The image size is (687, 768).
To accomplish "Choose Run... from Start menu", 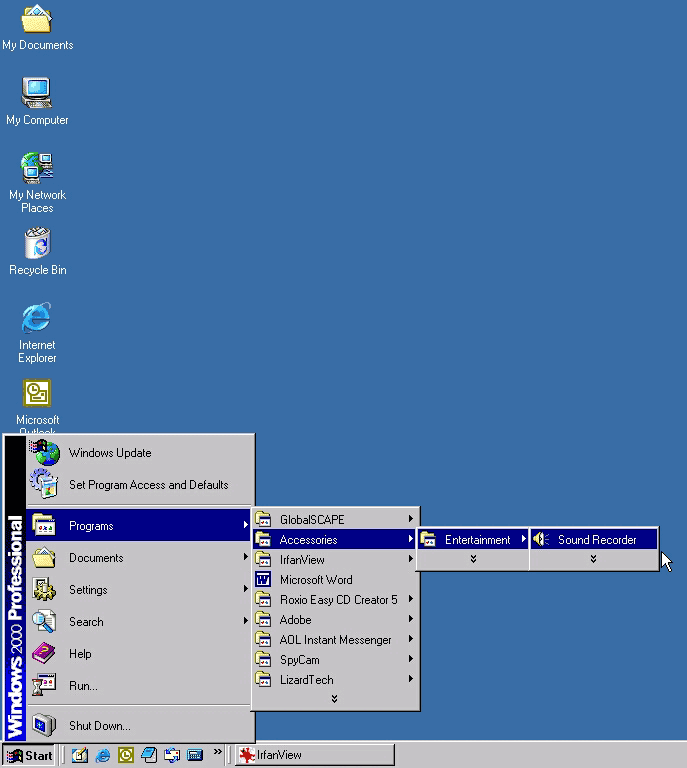I will [139, 685].
